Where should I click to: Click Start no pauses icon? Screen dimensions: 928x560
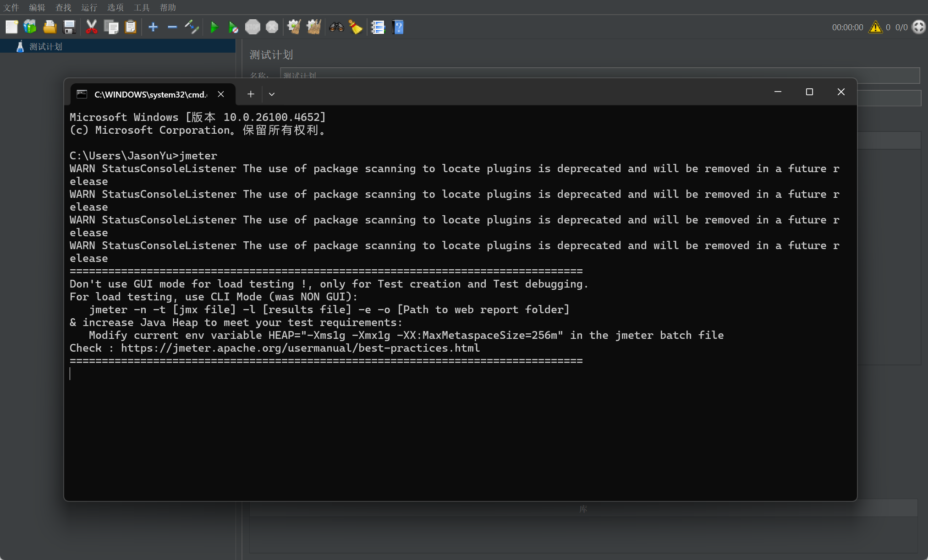233,27
